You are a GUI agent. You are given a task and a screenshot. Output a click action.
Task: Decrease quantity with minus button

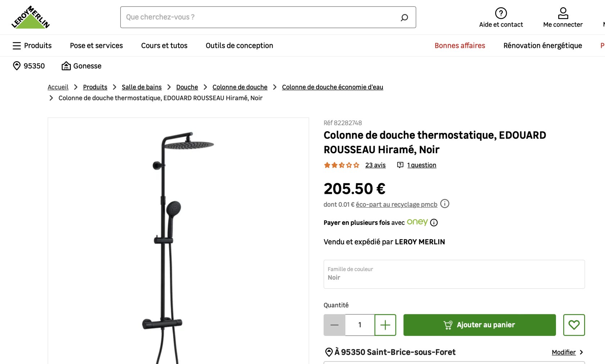tap(334, 325)
